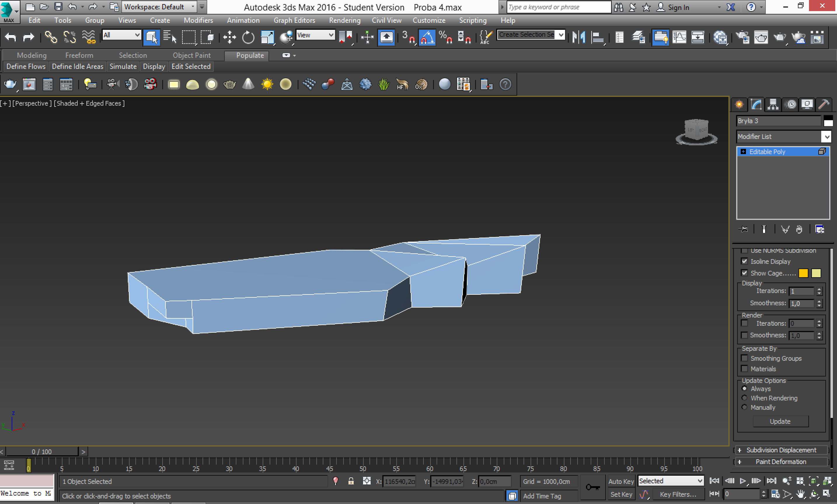Open Curve Editor

pyautogui.click(x=679, y=37)
